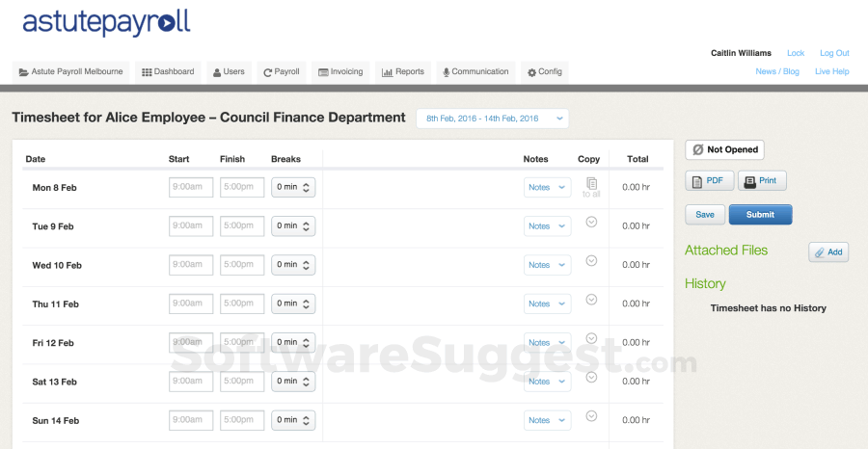This screenshot has height=449, width=868.
Task: Click the Start time field for Mon 8 Feb
Action: 191,187
